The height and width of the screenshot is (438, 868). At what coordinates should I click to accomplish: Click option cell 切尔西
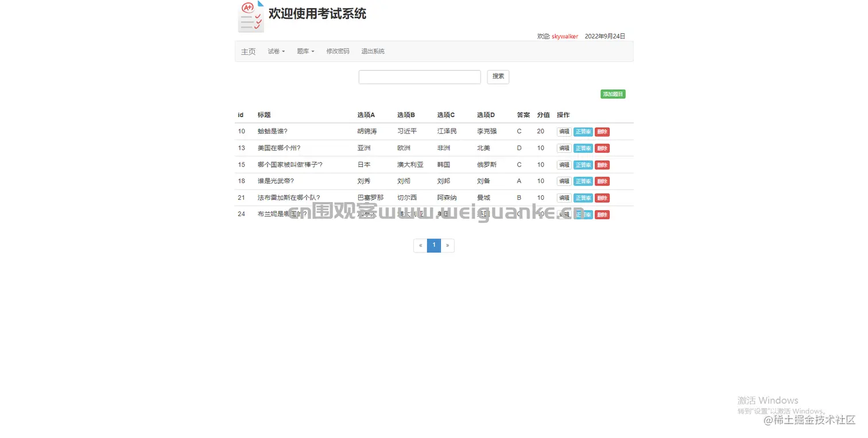tap(407, 197)
